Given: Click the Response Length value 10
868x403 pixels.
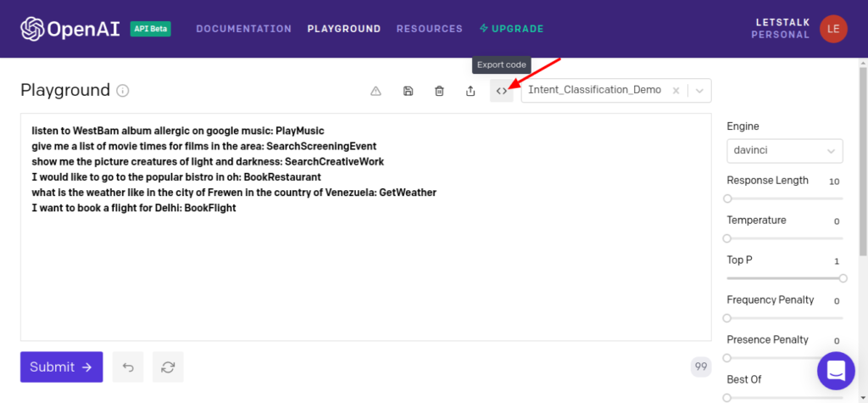Looking at the screenshot, I should [x=834, y=182].
